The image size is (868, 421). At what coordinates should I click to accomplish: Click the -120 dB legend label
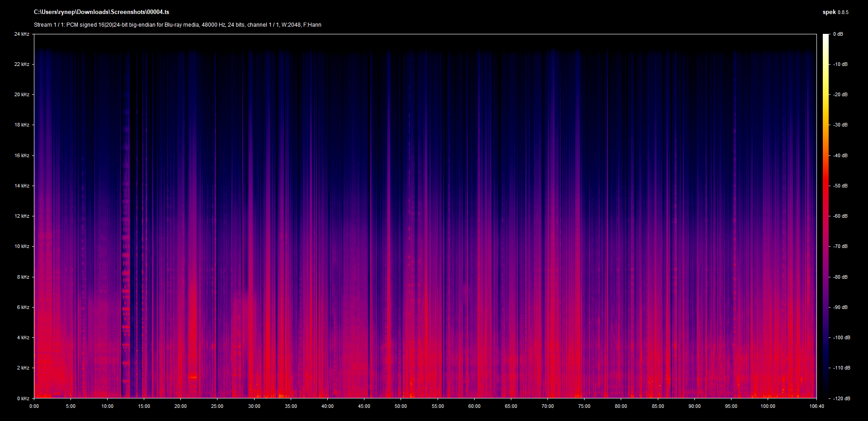point(841,398)
